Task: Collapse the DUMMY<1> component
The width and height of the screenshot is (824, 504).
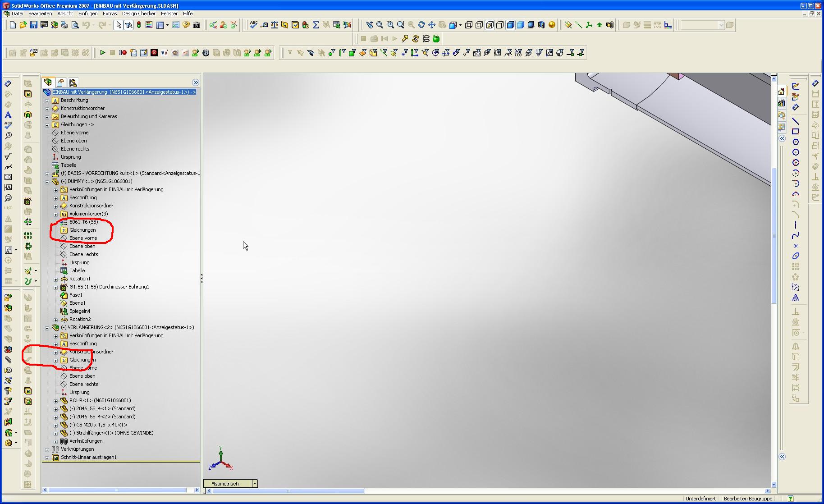Action: pos(47,182)
